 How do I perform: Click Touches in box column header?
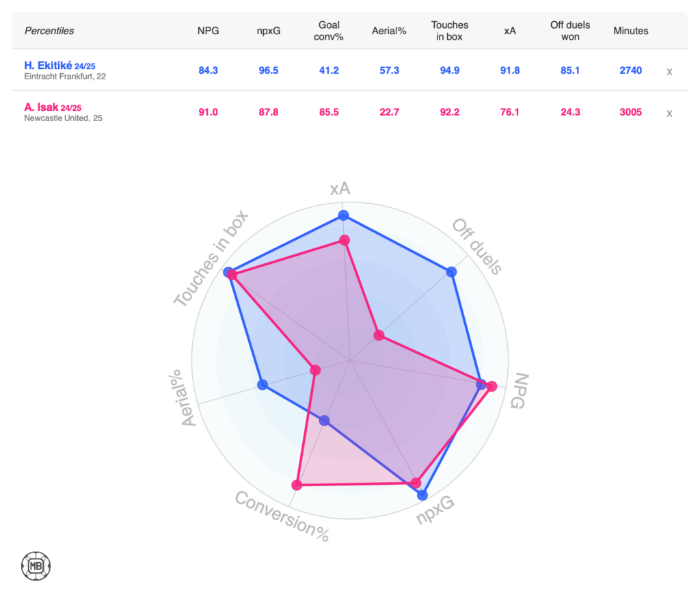450,31
